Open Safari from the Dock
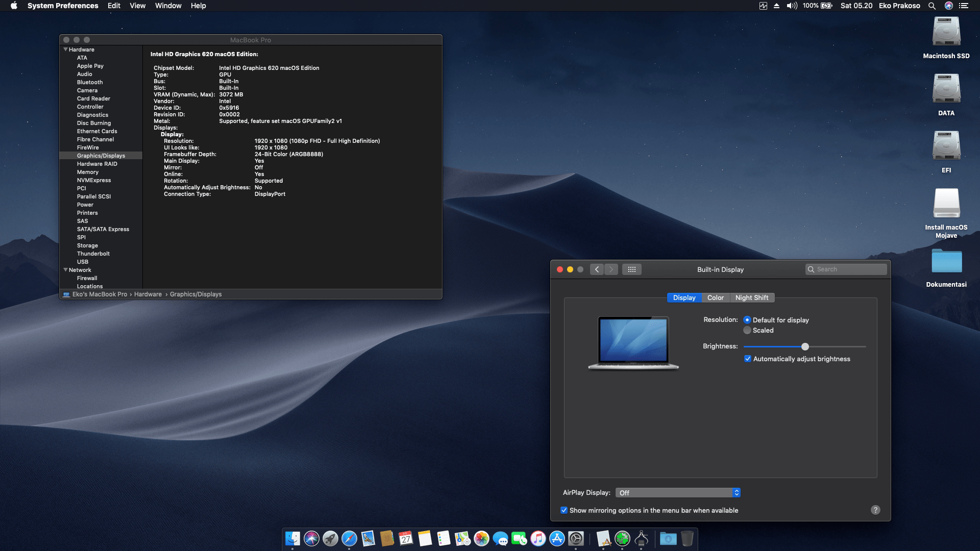Viewport: 980px width, 551px height. 349,538
